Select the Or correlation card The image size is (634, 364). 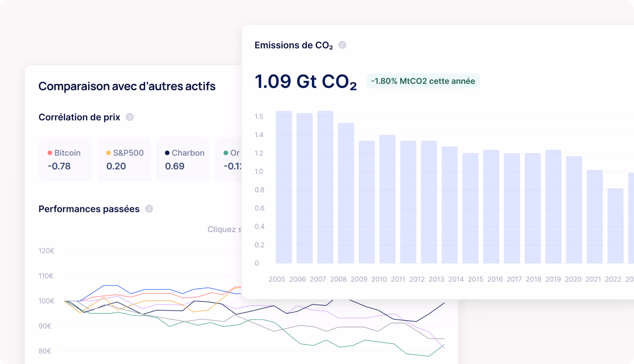(x=229, y=159)
